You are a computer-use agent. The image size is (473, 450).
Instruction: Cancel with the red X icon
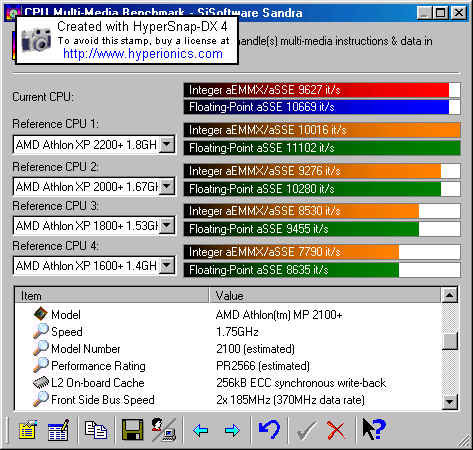(x=336, y=430)
